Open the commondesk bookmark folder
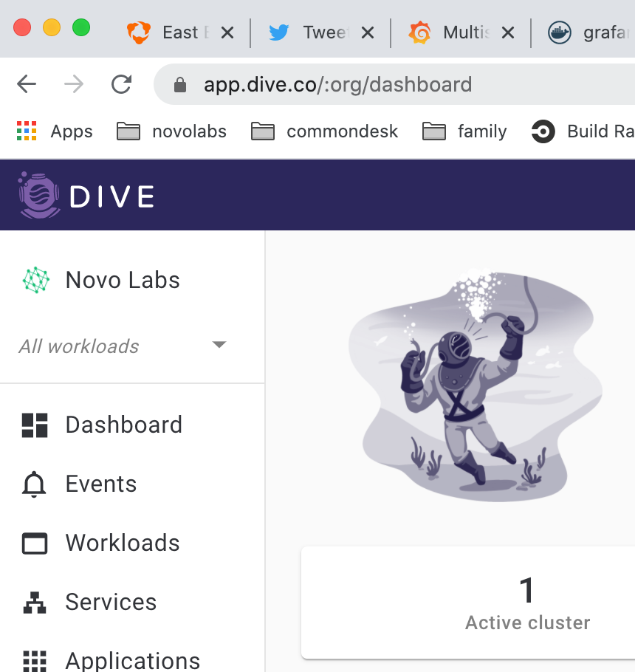The width and height of the screenshot is (635, 672). click(324, 131)
